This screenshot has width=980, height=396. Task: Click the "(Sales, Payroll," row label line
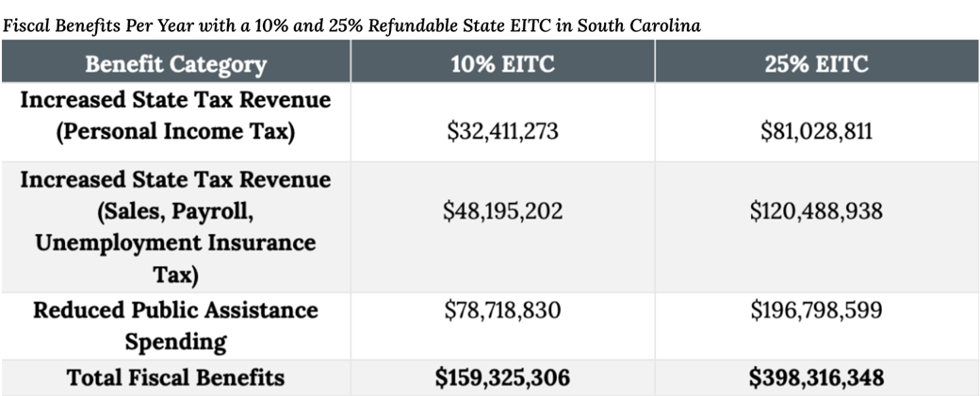coord(175,210)
